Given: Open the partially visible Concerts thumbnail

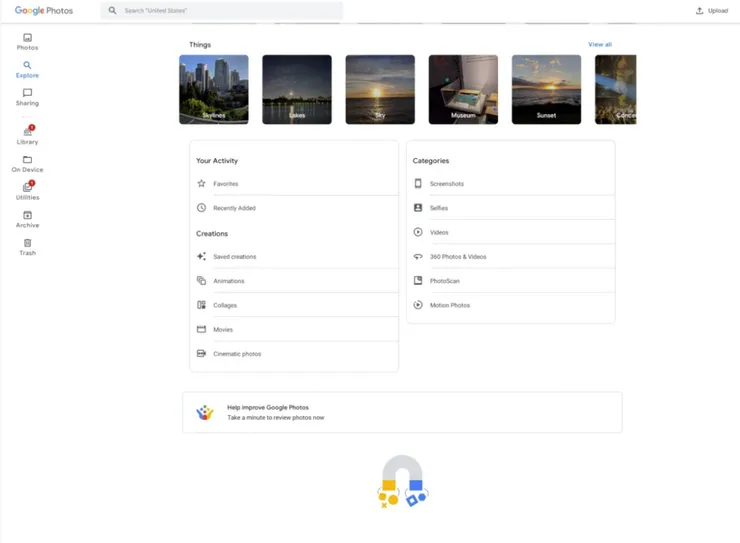Looking at the screenshot, I should (x=616, y=90).
